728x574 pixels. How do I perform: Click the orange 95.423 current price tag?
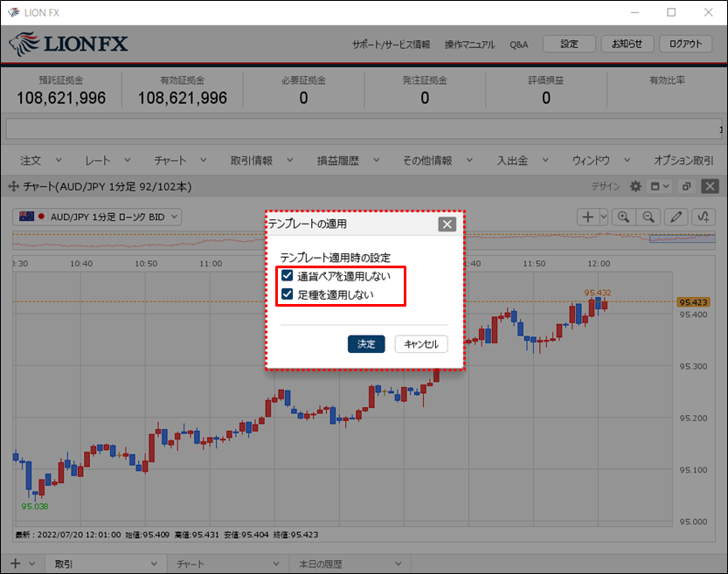coord(693,302)
